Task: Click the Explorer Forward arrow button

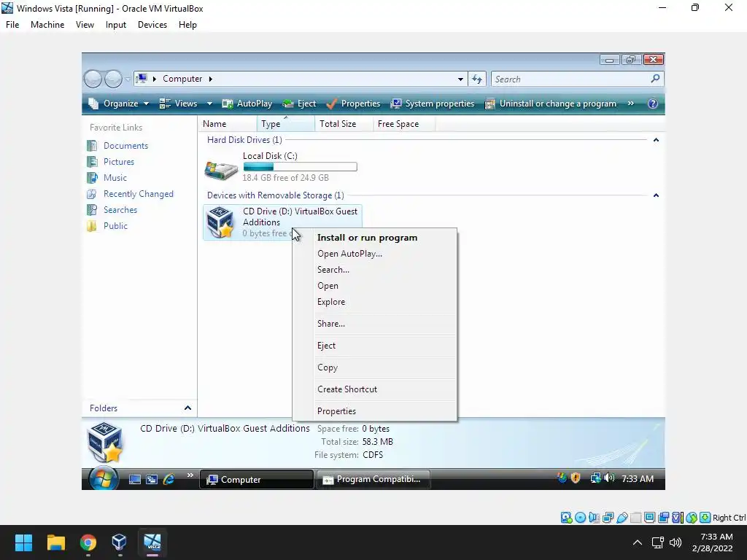Action: tap(113, 79)
